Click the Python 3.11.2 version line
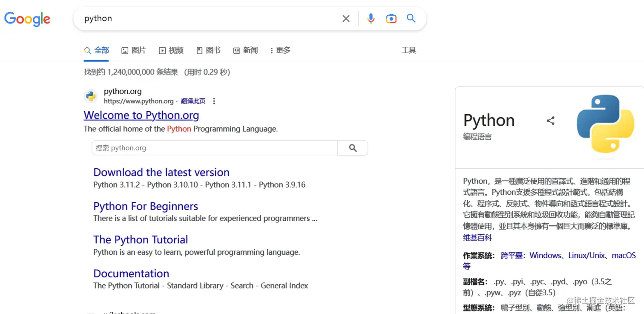This screenshot has width=644, height=314. coord(199,185)
